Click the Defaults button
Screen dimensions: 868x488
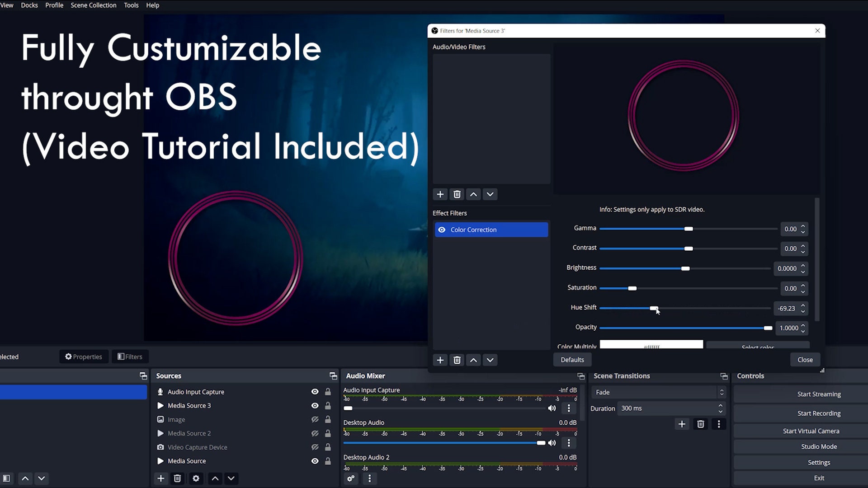(x=572, y=360)
